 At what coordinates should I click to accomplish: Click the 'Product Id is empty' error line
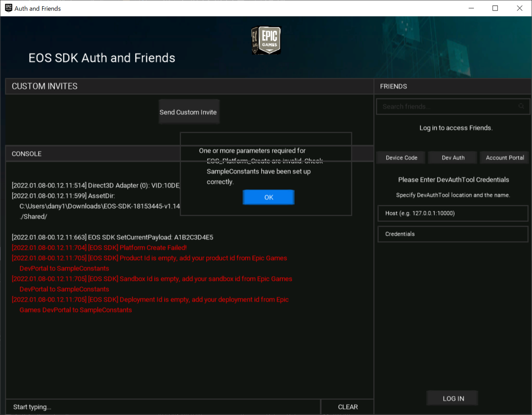(149, 263)
